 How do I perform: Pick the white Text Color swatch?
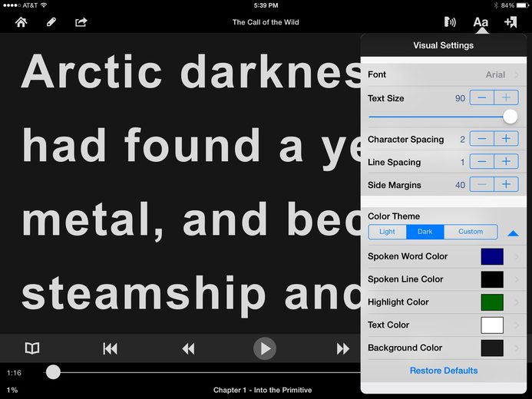click(492, 325)
